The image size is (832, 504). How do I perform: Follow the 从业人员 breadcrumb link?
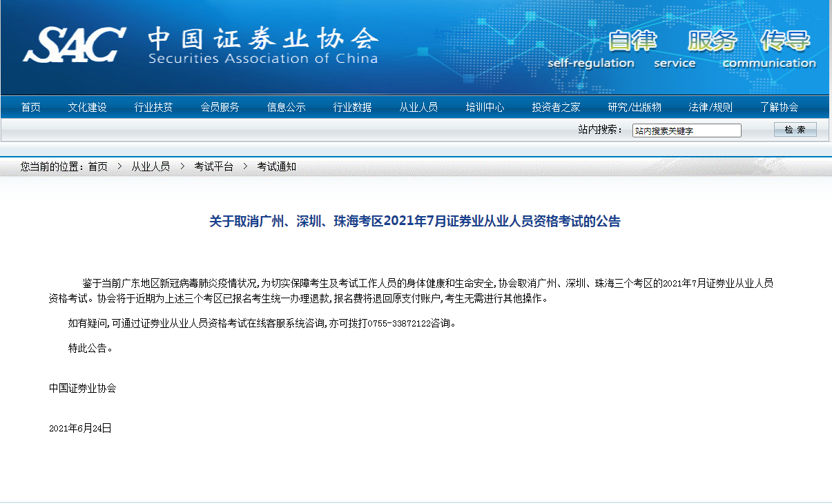pos(151,166)
